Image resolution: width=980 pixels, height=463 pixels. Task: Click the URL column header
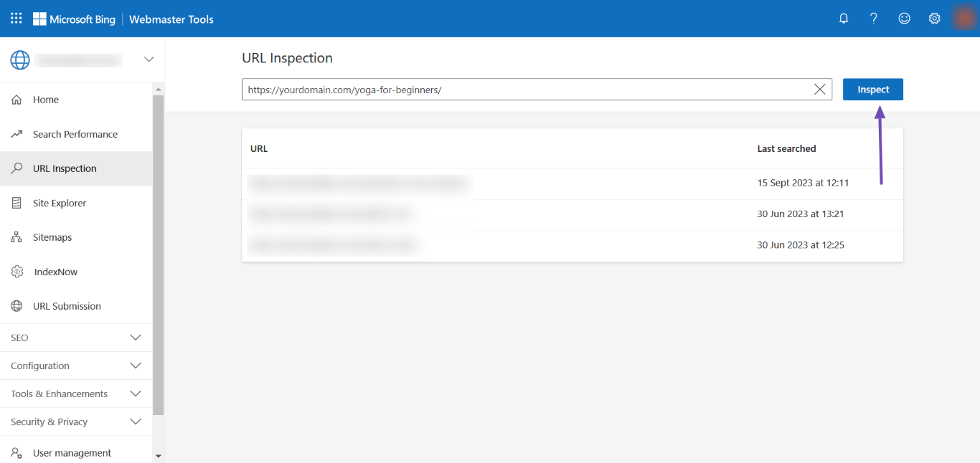(259, 148)
